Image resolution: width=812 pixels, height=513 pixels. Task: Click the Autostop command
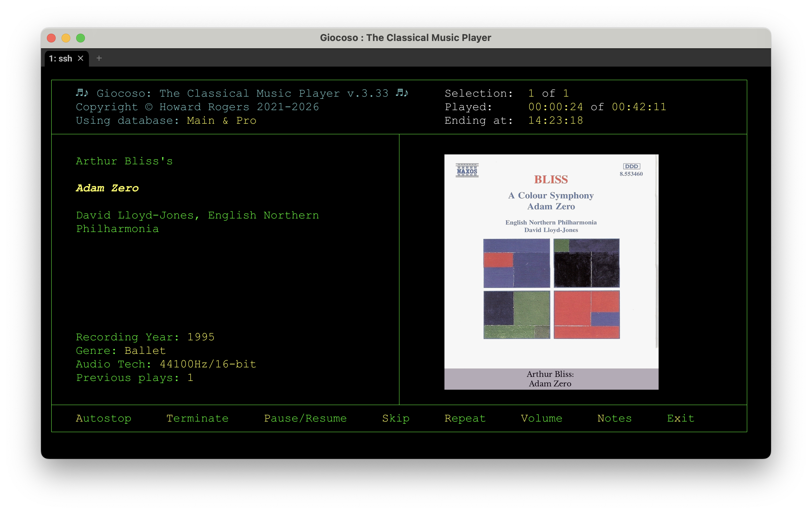(104, 418)
